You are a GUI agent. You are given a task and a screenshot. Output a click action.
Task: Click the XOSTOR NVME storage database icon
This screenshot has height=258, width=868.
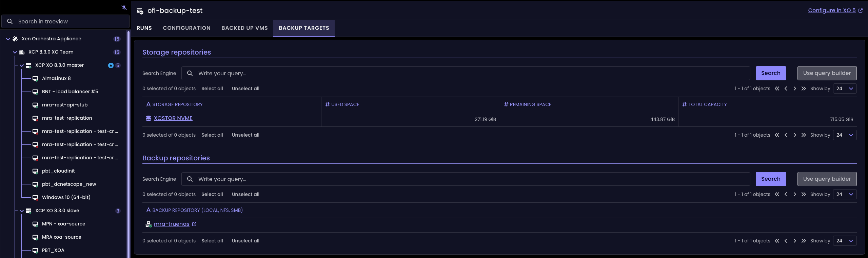[x=149, y=118]
